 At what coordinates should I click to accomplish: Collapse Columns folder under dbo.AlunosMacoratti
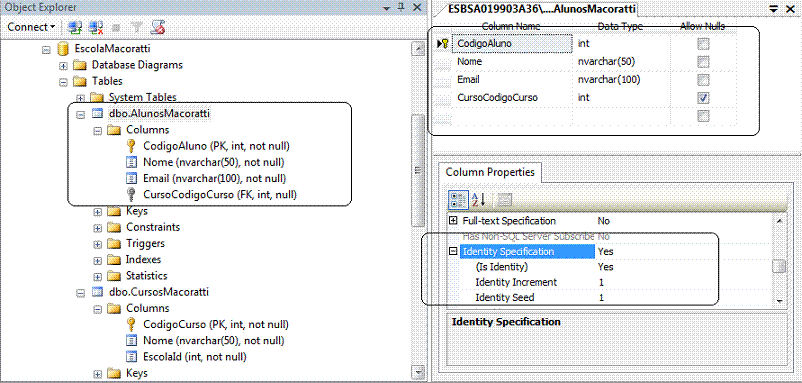(98, 130)
